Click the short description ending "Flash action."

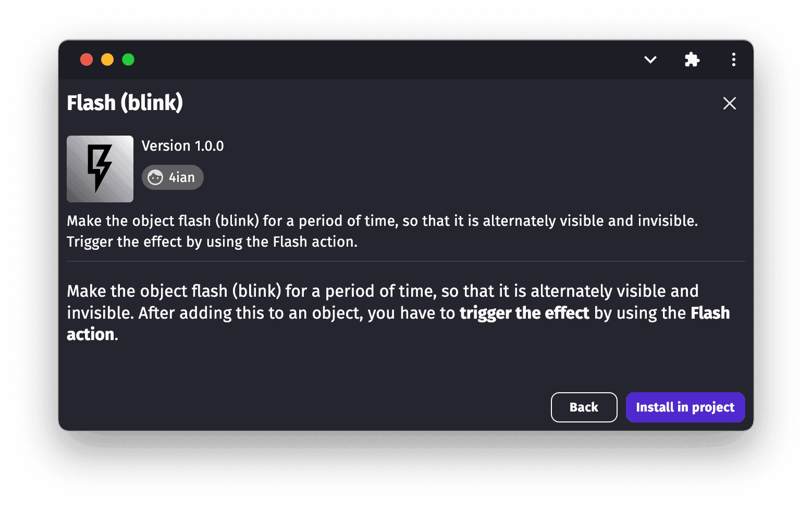coord(212,242)
